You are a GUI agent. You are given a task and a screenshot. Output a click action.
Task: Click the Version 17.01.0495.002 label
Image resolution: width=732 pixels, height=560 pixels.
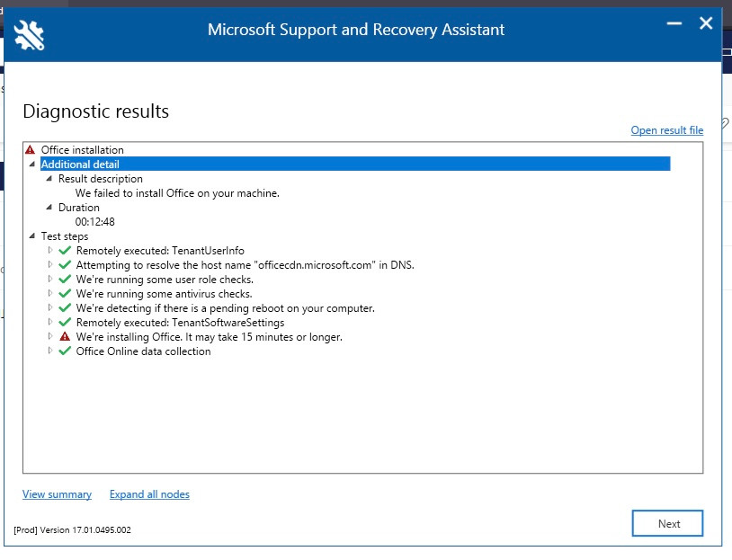coord(72,530)
